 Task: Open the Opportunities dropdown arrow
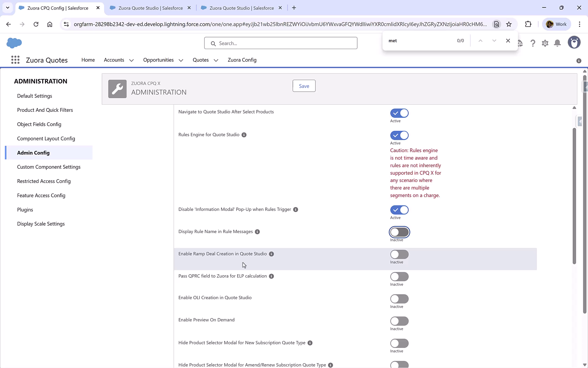point(180,60)
